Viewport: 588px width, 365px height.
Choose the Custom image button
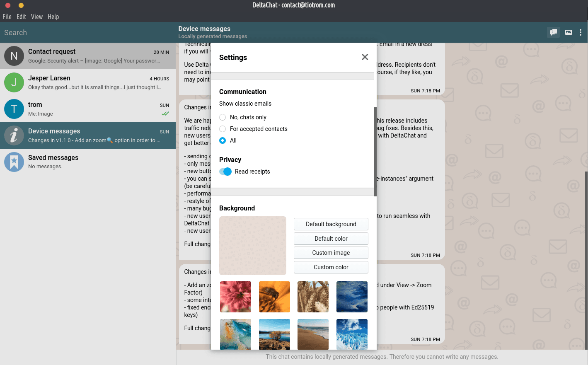click(x=331, y=253)
